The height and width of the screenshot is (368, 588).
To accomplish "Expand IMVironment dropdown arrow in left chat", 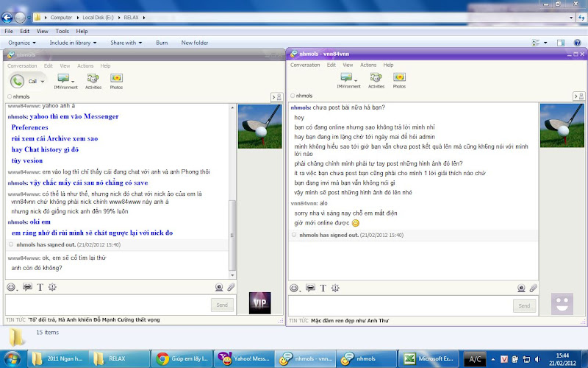I will (73, 81).
